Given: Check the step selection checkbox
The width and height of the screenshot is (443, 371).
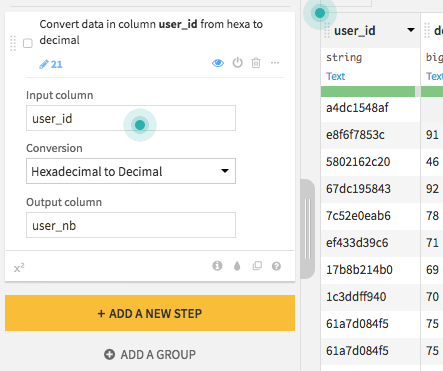Looking at the screenshot, I should pos(28,43).
